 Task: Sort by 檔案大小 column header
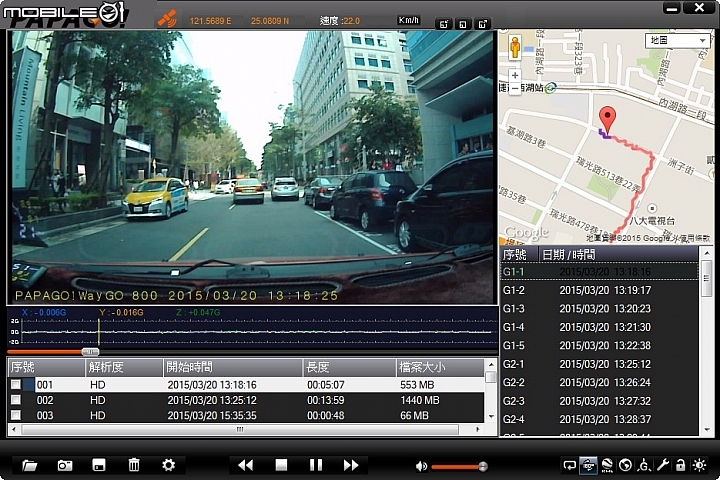point(440,367)
